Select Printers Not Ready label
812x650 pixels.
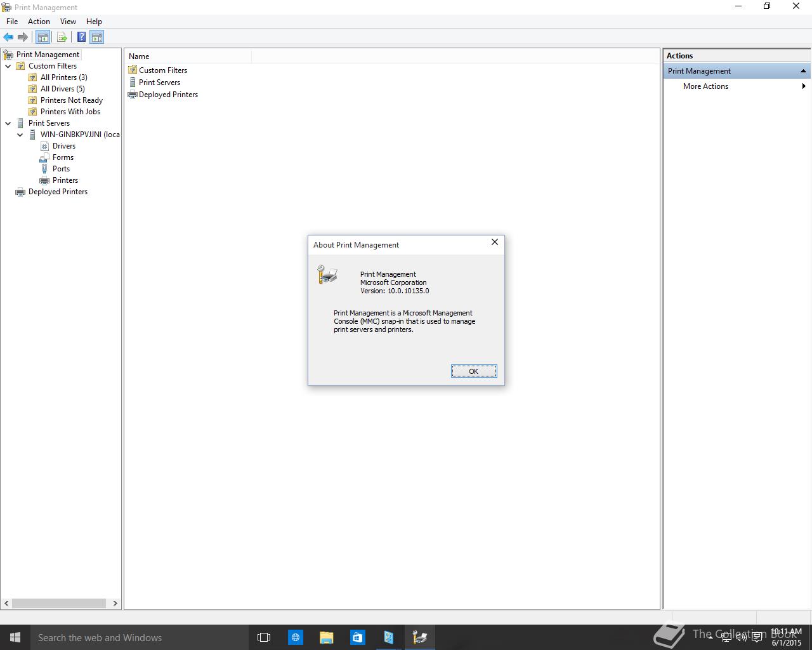click(x=72, y=100)
